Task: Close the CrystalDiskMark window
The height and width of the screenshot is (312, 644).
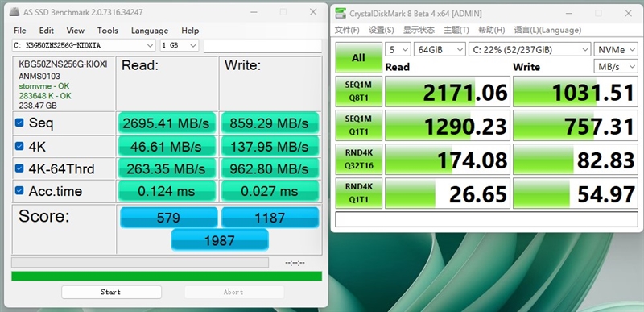Action: 629,13
